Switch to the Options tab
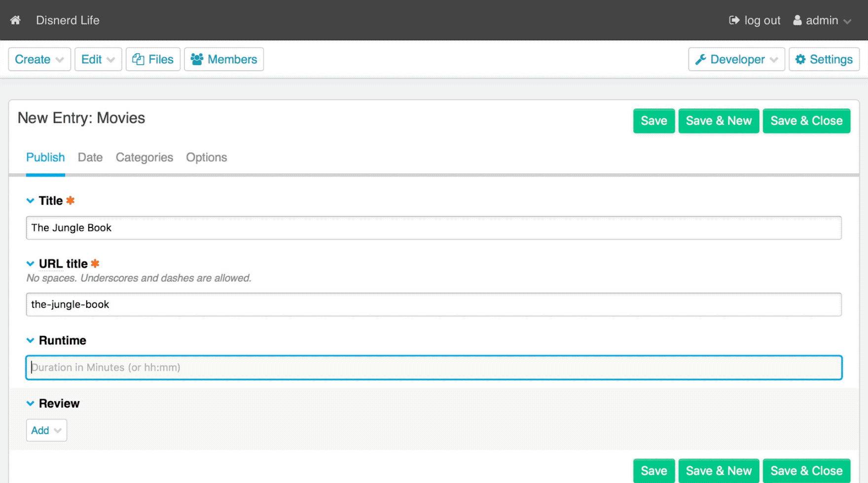The height and width of the screenshot is (483, 868). click(x=207, y=157)
